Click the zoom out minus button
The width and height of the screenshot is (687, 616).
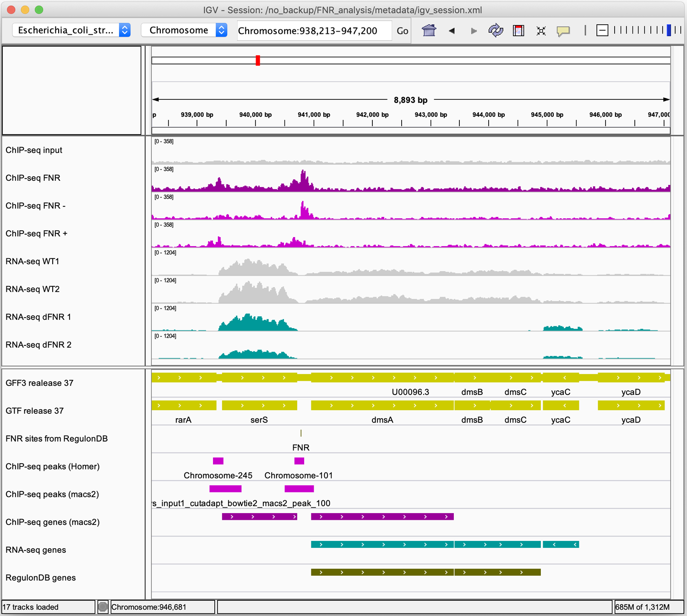[602, 31]
